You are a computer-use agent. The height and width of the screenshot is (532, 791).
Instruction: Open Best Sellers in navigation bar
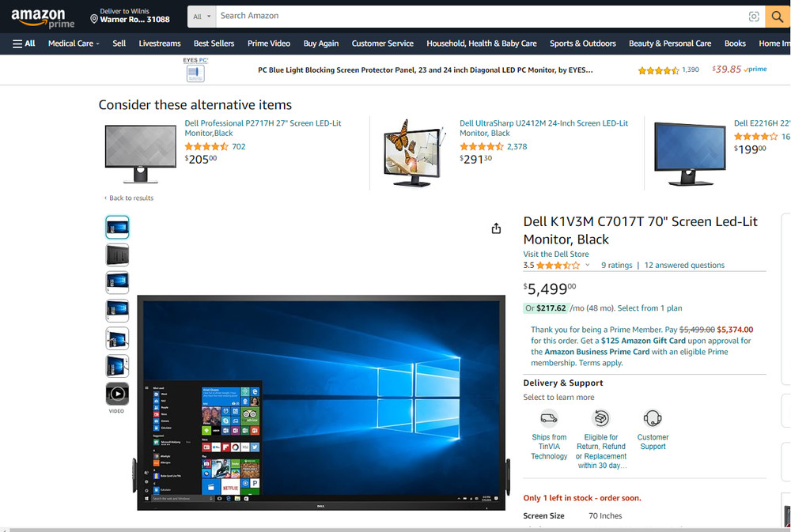click(x=214, y=43)
